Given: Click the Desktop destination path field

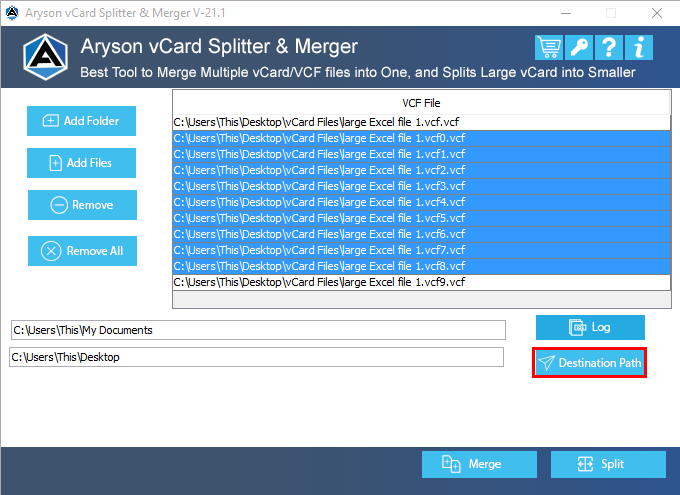Looking at the screenshot, I should tap(256, 357).
